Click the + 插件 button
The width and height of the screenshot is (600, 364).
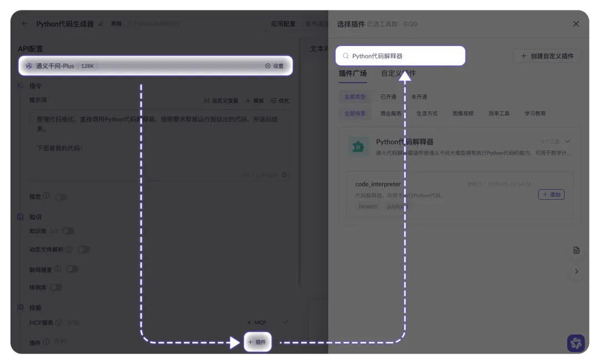click(x=258, y=342)
